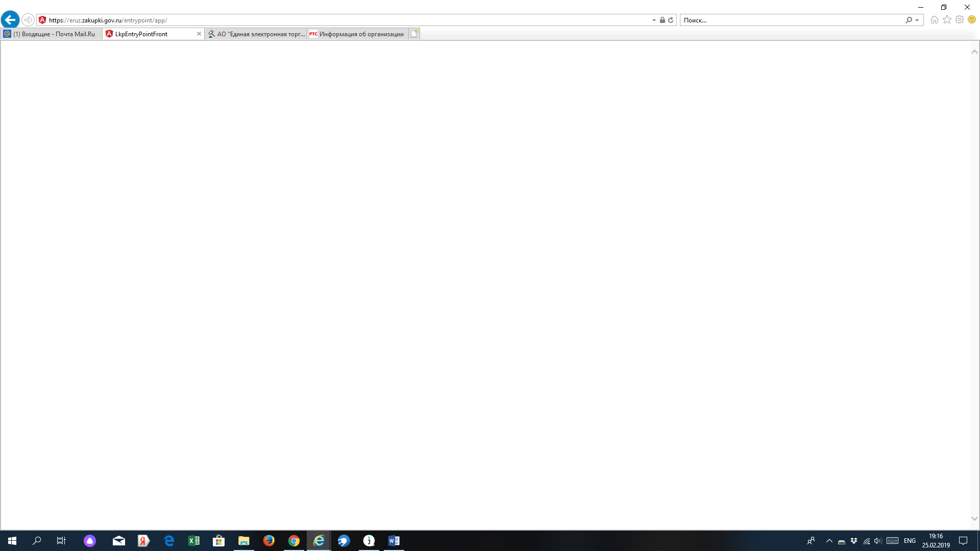Click scroll down arrow on scrollbar

974,518
